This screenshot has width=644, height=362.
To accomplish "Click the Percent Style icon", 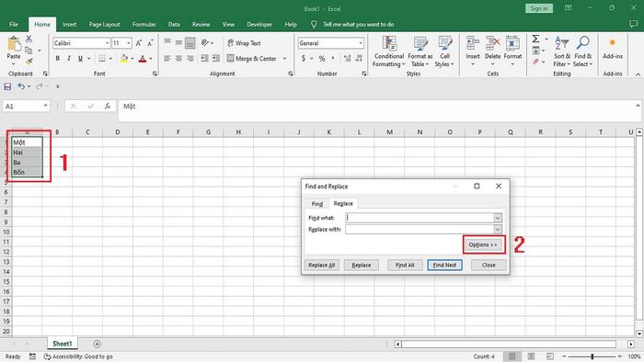I will click(x=322, y=59).
